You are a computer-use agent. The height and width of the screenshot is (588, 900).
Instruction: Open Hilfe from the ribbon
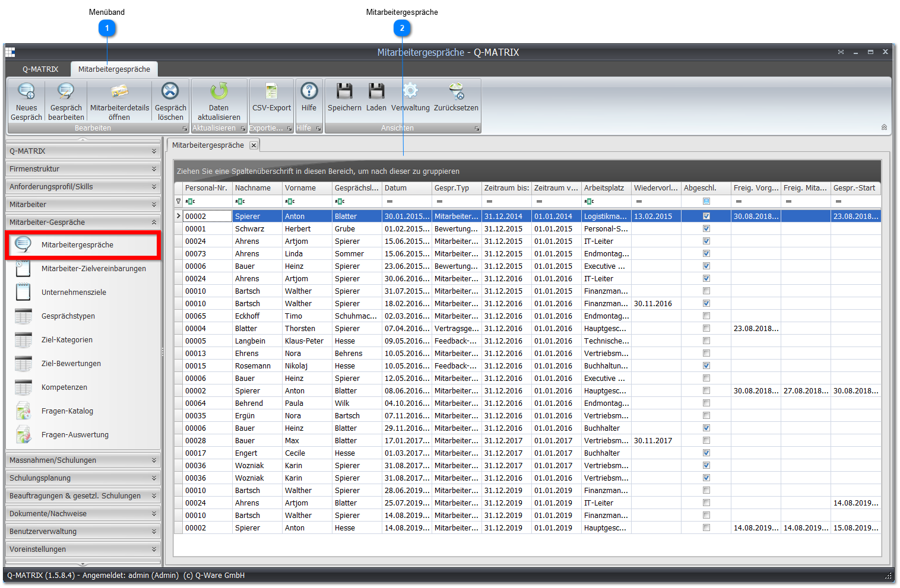(x=309, y=97)
